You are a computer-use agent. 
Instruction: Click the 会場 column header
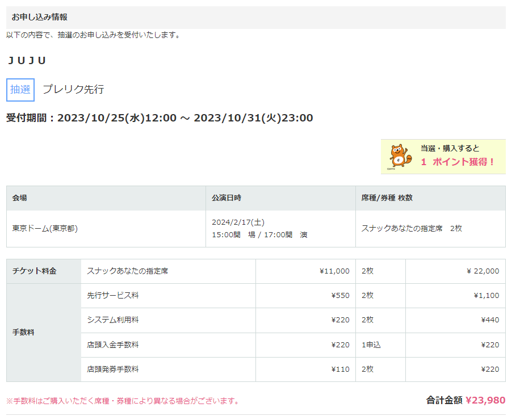pyautogui.click(x=20, y=198)
